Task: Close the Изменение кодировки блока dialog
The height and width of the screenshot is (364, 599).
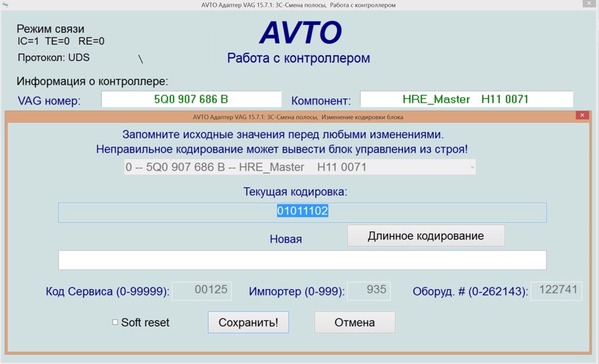Action: pyautogui.click(x=582, y=115)
